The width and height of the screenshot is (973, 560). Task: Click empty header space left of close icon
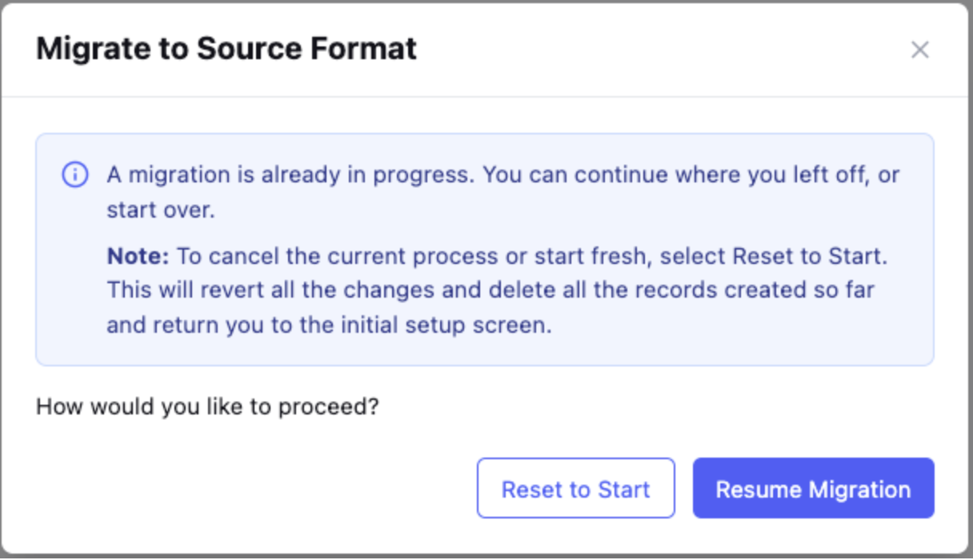[x=664, y=50]
